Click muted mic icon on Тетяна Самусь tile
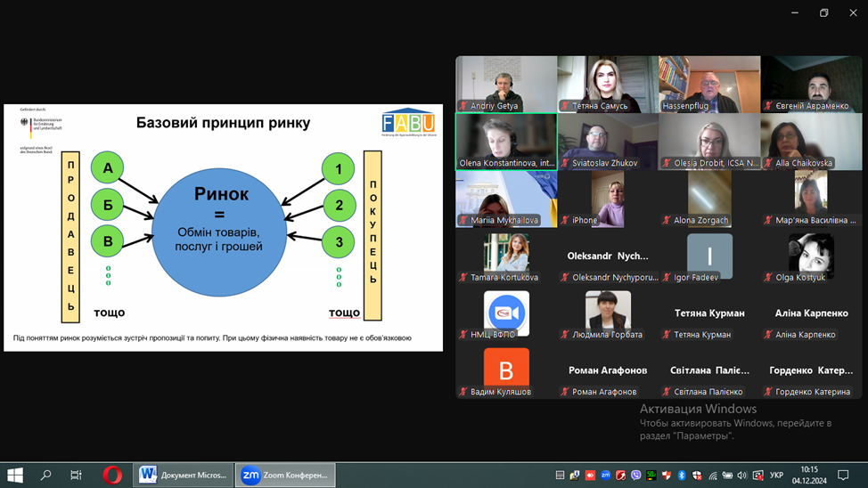Screen dimensions: 868x488 [564, 106]
